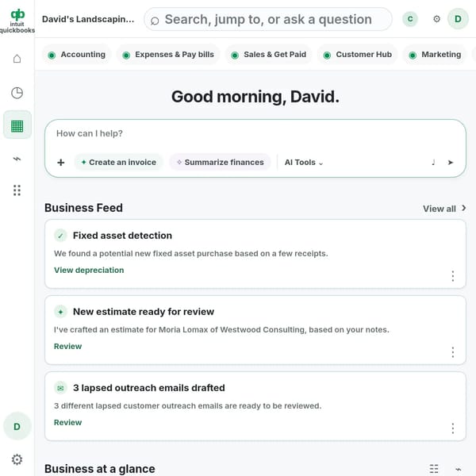Click the New estimate ready for review title
Screen dimensions: 476x476
[144, 312]
